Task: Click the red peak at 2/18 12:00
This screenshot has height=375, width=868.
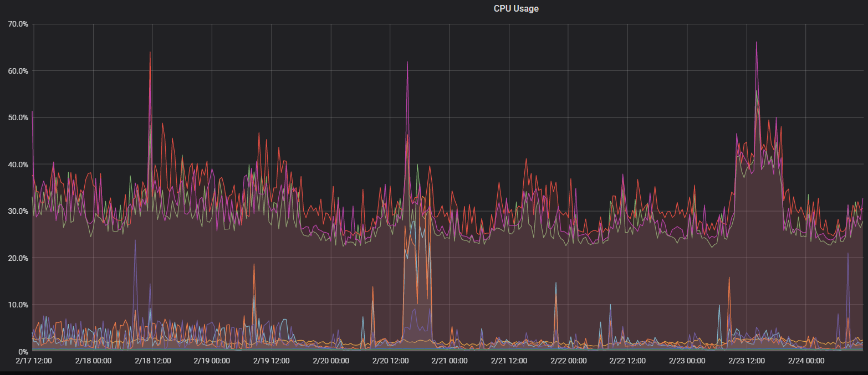Action: [150, 53]
